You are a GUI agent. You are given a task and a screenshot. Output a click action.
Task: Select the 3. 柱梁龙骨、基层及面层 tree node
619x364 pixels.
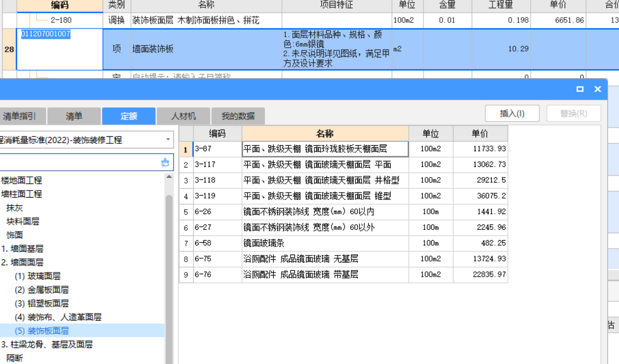(x=47, y=344)
